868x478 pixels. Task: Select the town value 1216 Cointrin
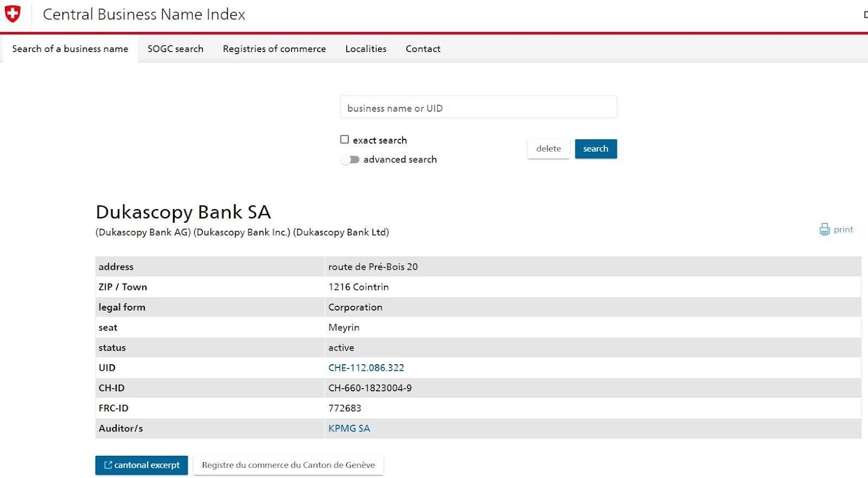tap(359, 287)
